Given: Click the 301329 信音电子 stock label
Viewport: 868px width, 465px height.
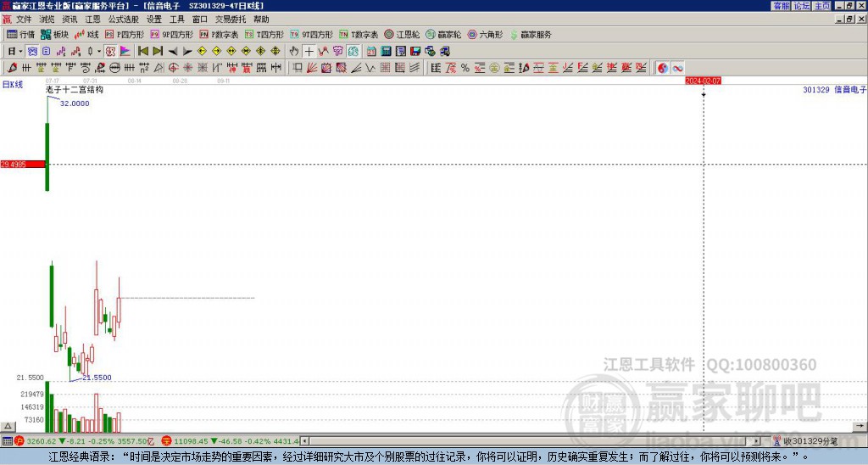Looking at the screenshot, I should (835, 89).
